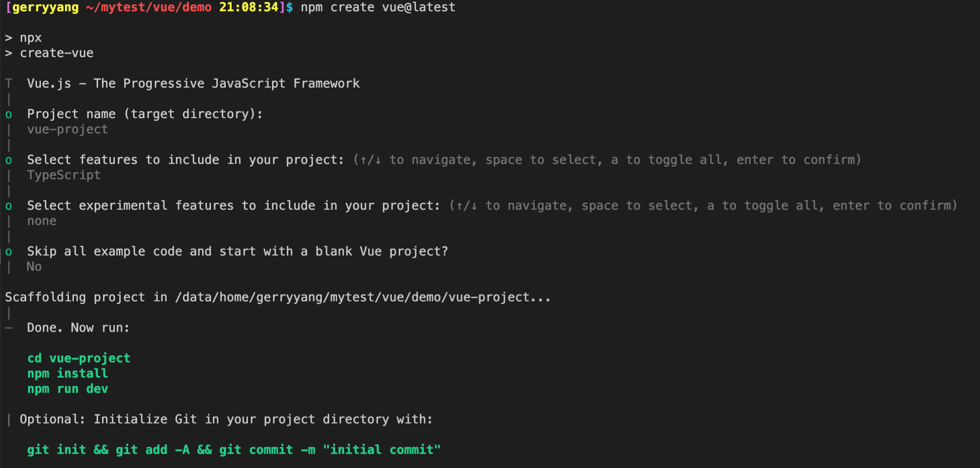Click the arrow before npx line
The width and height of the screenshot is (980, 468).
tap(8, 38)
